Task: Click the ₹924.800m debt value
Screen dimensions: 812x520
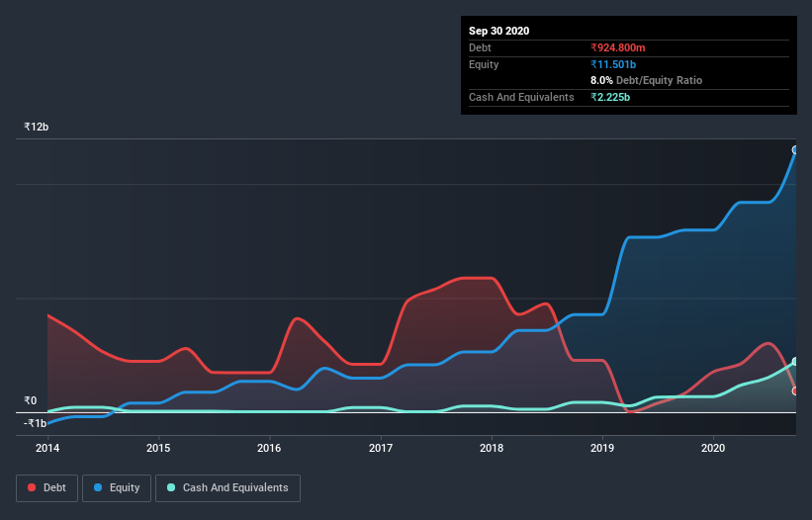Action: click(x=618, y=47)
